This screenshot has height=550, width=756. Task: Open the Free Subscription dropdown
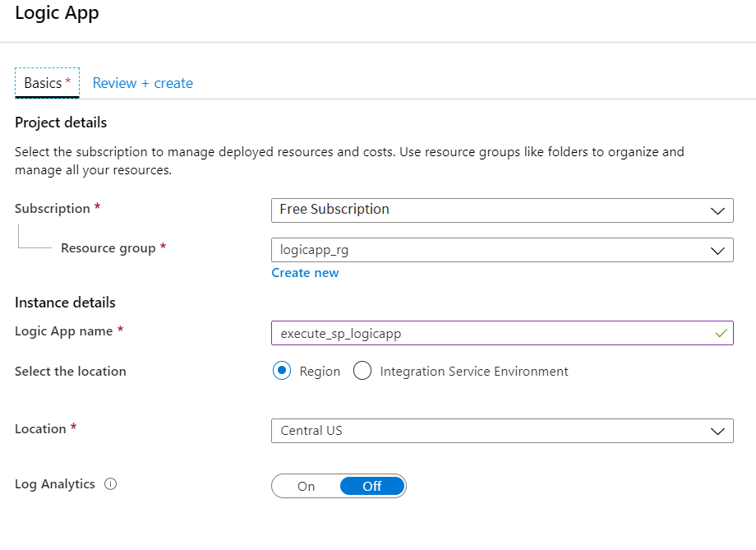pos(502,210)
